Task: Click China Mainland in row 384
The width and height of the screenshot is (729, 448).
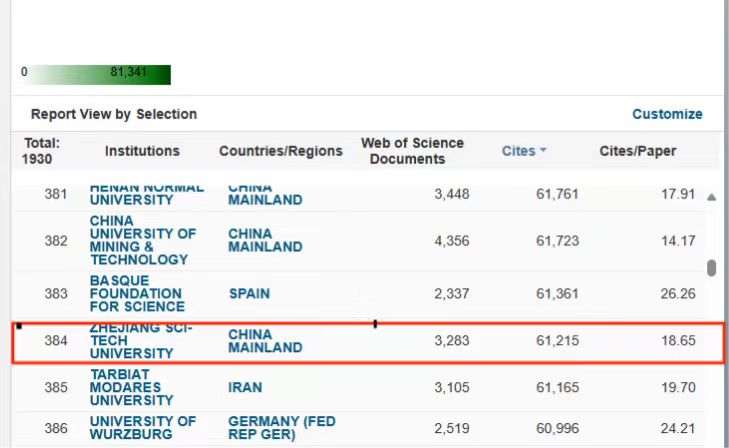Action: point(264,341)
